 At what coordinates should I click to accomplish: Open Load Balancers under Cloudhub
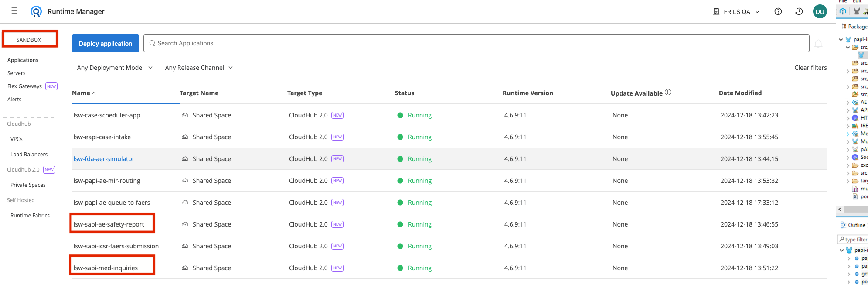[x=29, y=155]
